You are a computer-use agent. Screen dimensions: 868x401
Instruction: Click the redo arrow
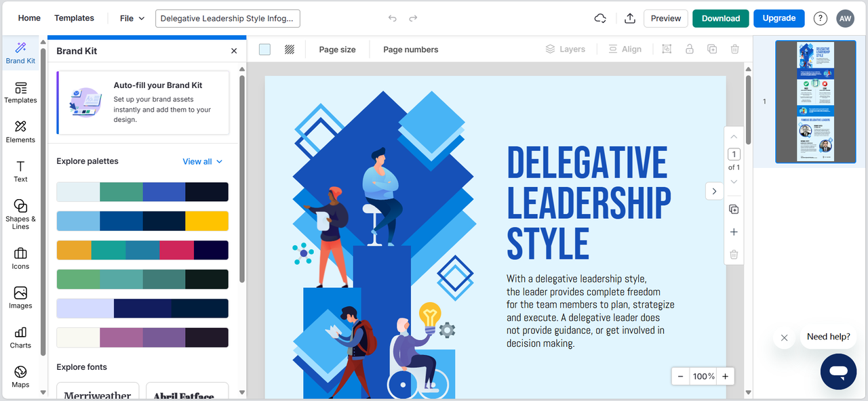click(413, 18)
